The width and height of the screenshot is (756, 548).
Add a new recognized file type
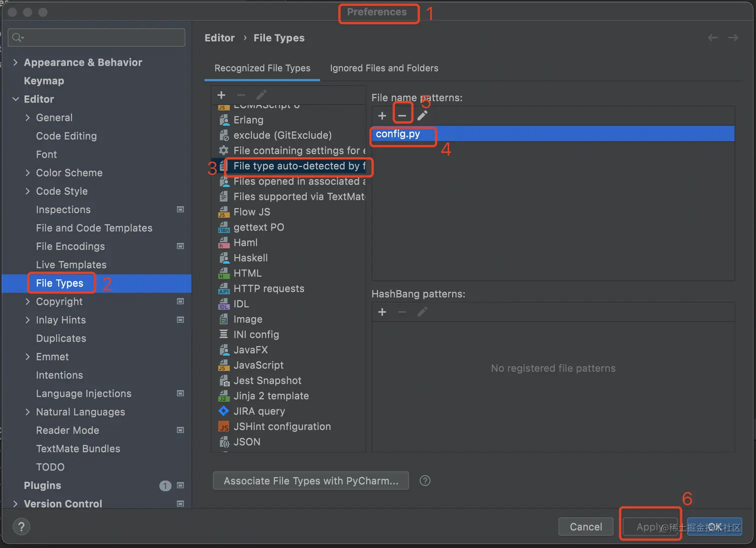tap(221, 95)
